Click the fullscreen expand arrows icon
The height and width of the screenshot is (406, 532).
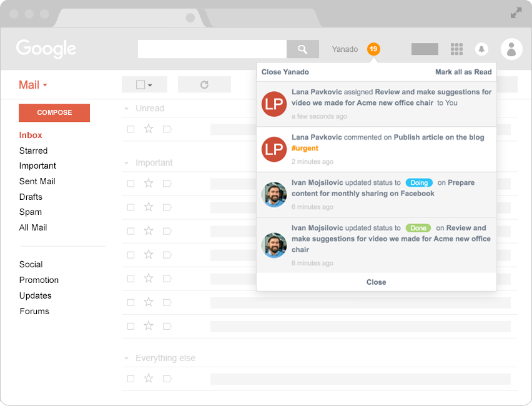pyautogui.click(x=516, y=12)
